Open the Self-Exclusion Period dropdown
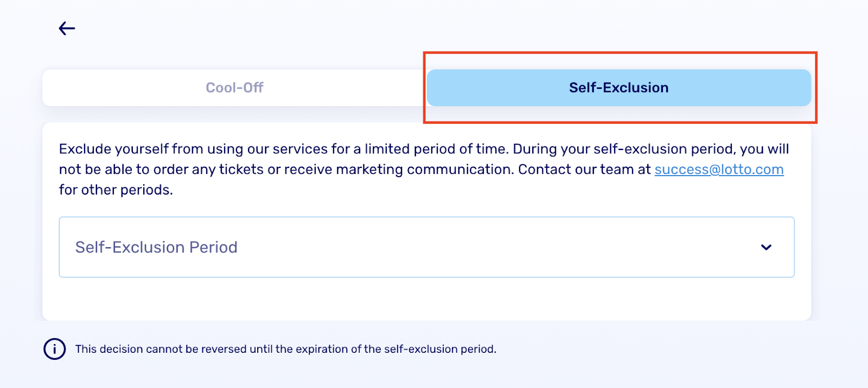 pos(426,247)
